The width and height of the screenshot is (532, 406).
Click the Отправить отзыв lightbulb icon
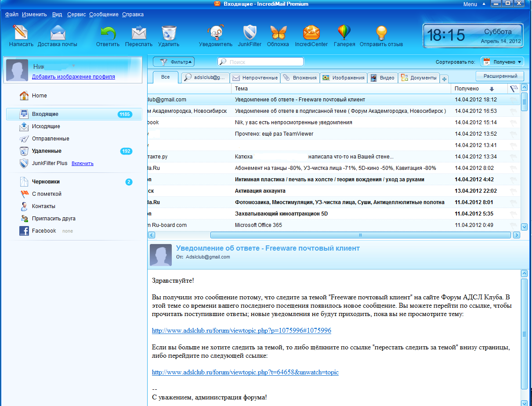(x=381, y=33)
